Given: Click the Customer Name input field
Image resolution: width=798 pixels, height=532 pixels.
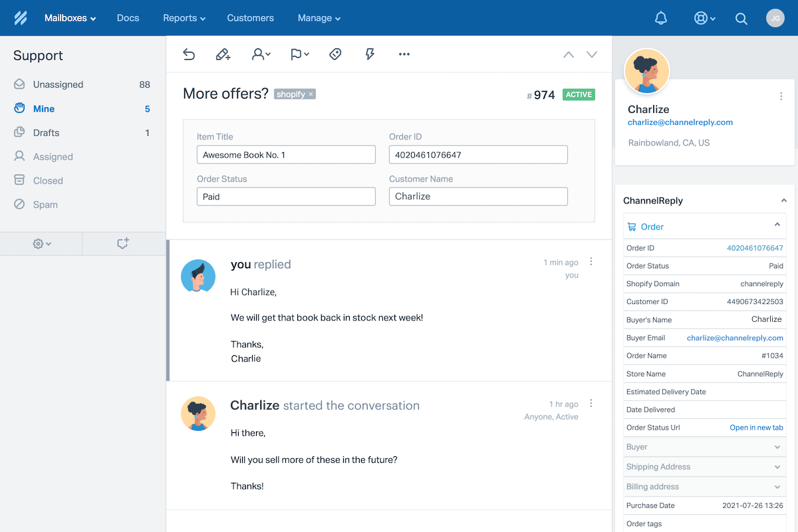Looking at the screenshot, I should pyautogui.click(x=478, y=197).
